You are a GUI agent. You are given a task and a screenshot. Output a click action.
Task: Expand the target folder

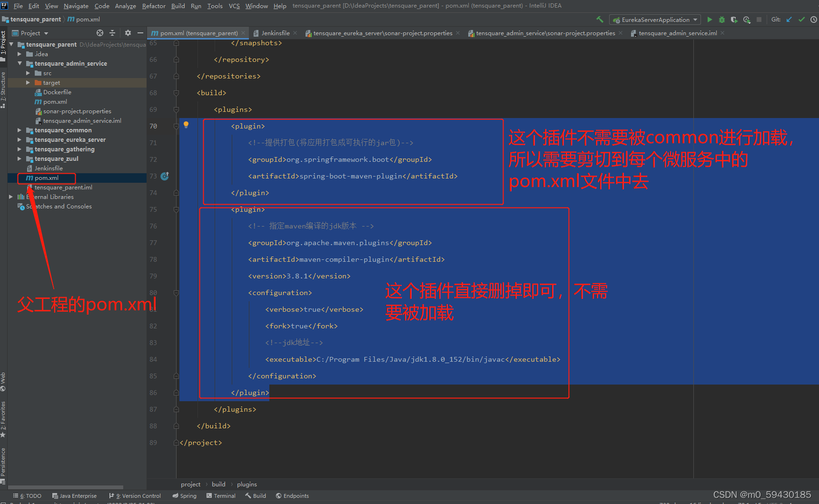28,82
